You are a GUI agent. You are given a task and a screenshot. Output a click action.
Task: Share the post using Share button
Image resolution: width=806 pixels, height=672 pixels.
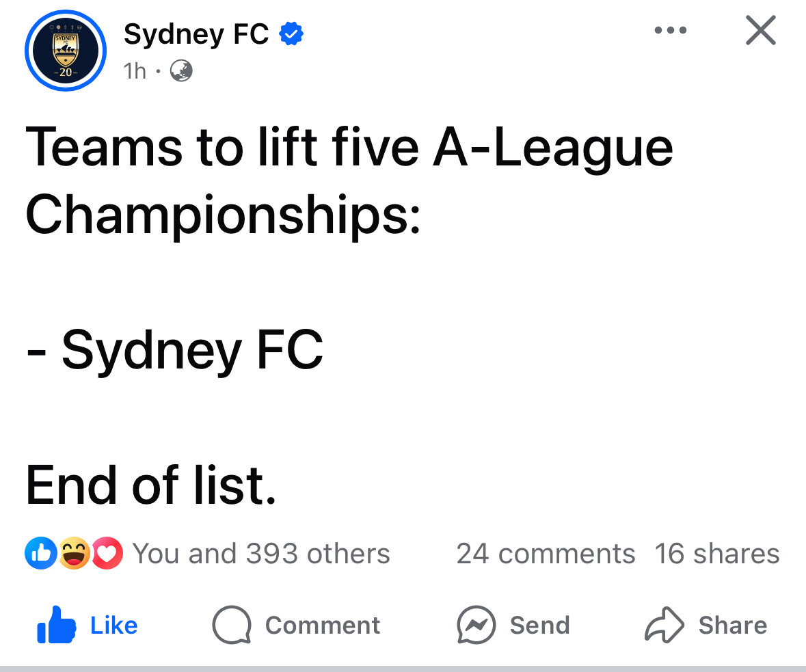pyautogui.click(x=706, y=626)
